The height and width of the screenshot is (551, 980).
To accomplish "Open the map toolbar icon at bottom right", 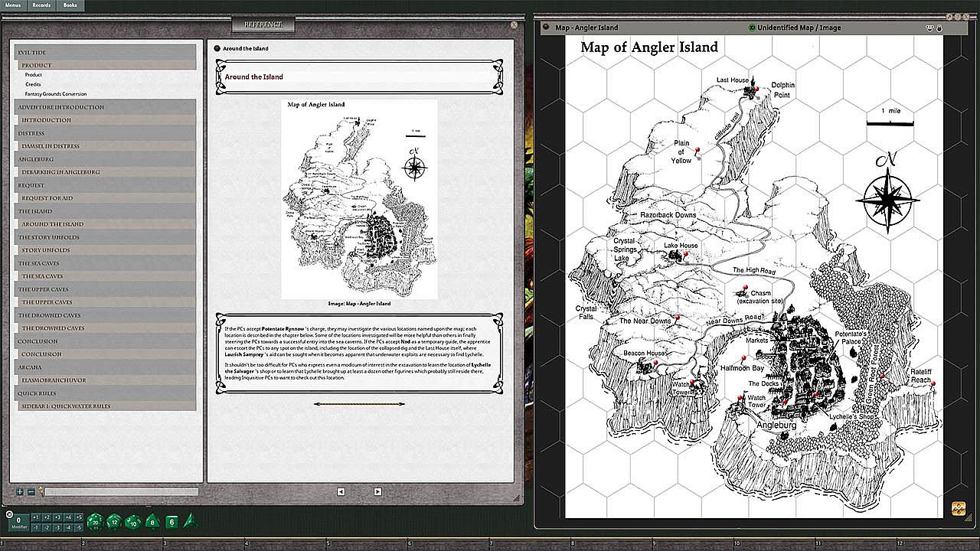I will [x=958, y=508].
